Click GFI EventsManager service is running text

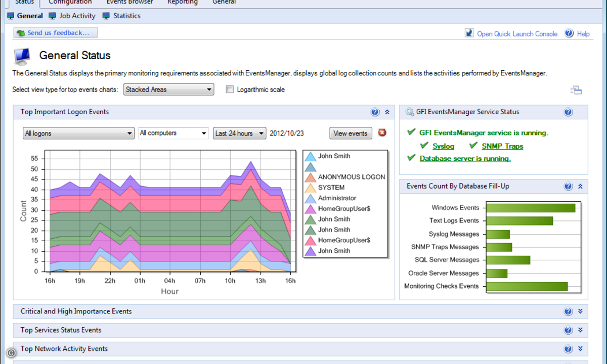pyautogui.click(x=484, y=133)
